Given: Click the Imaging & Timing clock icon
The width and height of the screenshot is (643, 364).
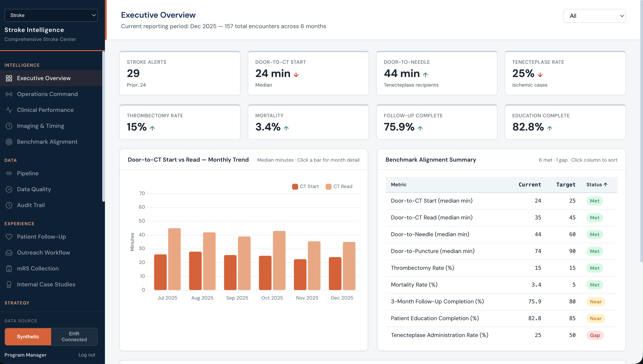Looking at the screenshot, I should pyautogui.click(x=9, y=126).
